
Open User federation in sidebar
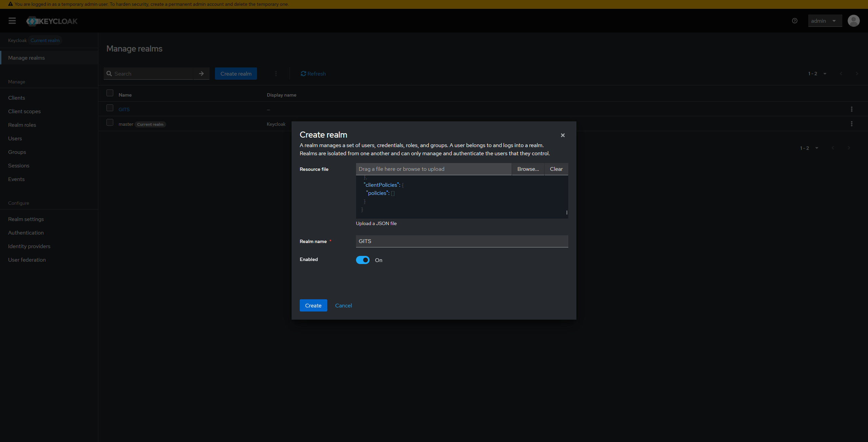49,260
